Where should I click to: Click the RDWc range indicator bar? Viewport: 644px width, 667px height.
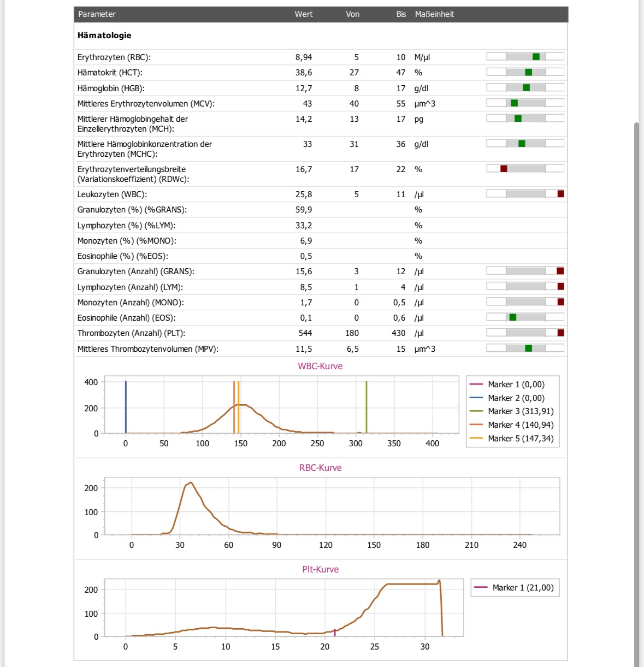tap(525, 169)
